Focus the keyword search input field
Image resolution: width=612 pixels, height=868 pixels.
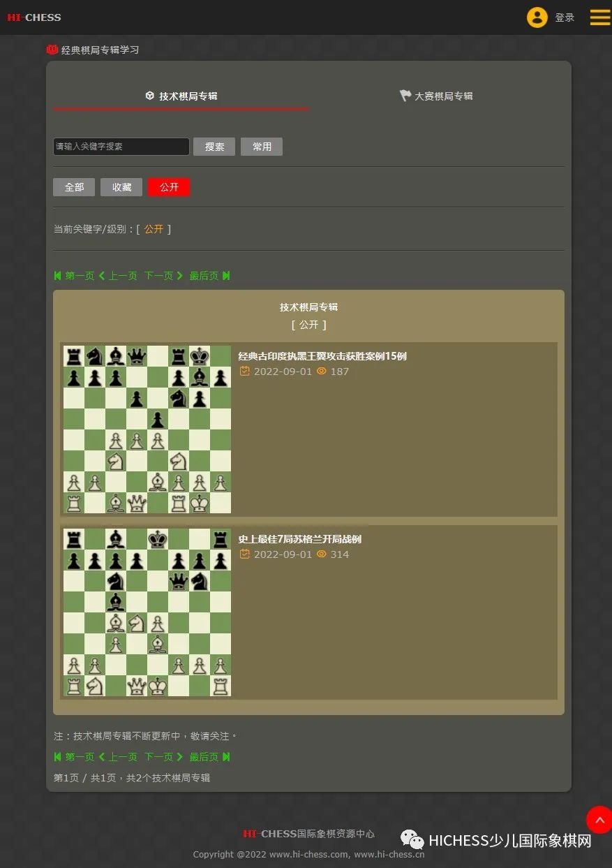coord(121,147)
